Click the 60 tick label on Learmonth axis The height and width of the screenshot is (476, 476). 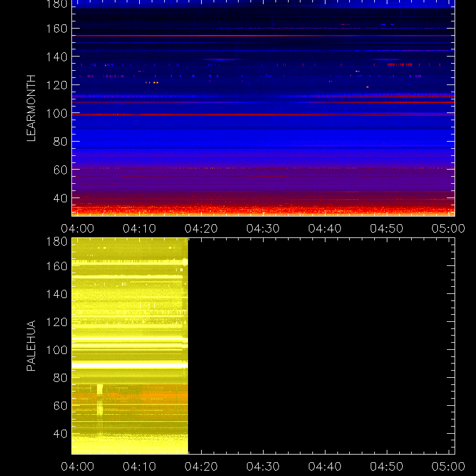60,170
